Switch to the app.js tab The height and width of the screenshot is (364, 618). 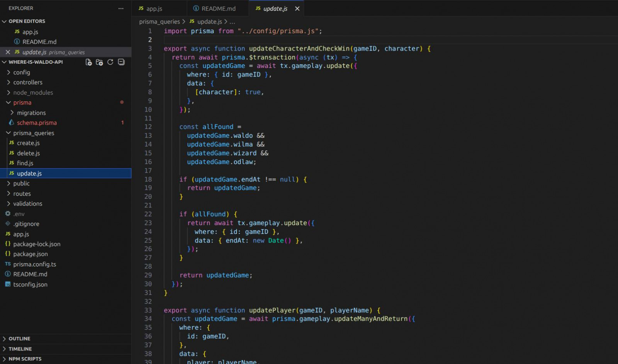[x=154, y=8]
